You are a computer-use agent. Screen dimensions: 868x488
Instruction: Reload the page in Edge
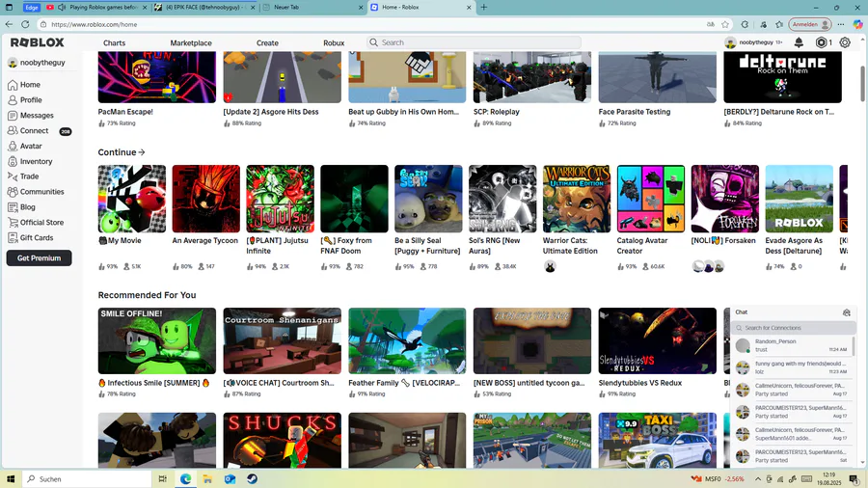(25, 24)
